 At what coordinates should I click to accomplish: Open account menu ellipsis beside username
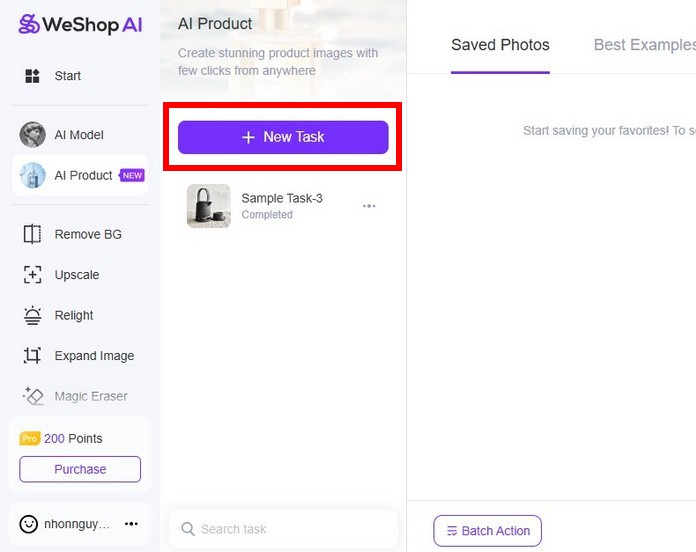(x=131, y=523)
